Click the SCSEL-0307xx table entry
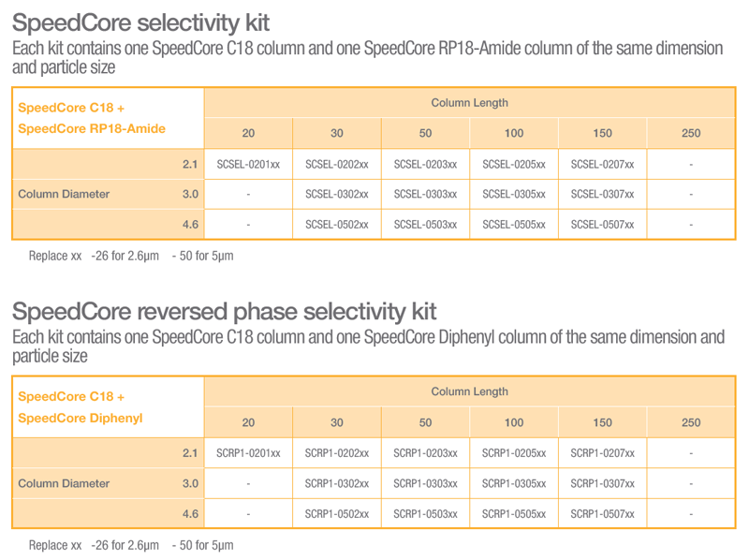 (x=602, y=194)
